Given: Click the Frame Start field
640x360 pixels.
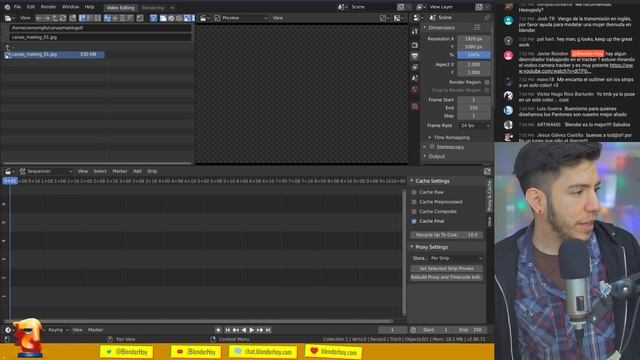Looking at the screenshot, I should [x=474, y=100].
